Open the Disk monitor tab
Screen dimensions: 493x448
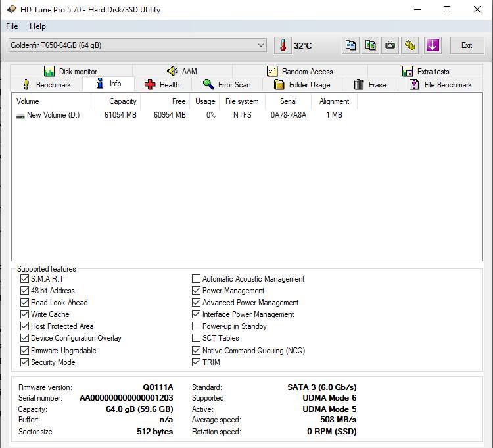[71, 72]
